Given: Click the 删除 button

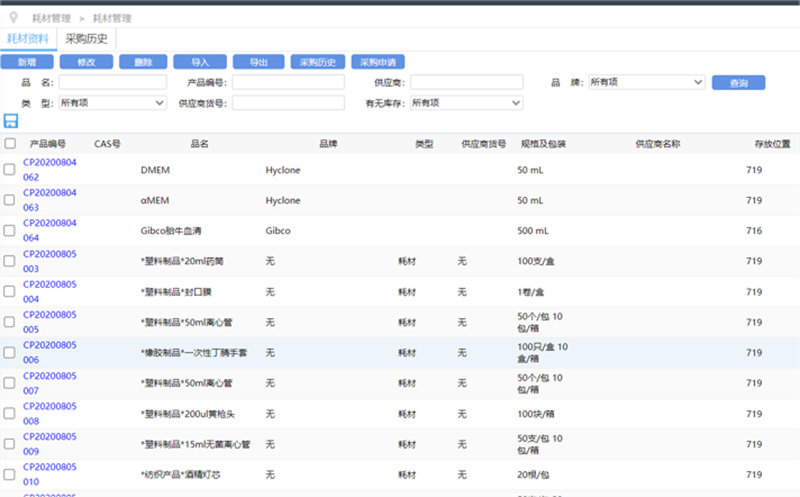Looking at the screenshot, I should pos(143,62).
